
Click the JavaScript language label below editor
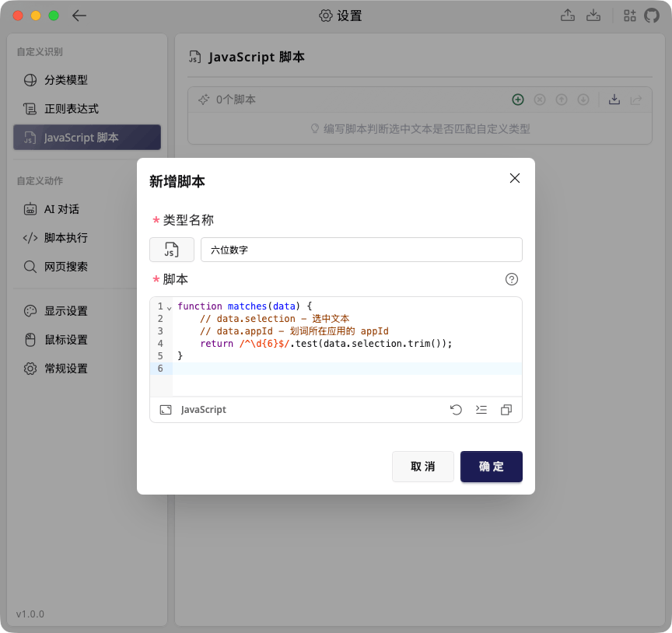pos(204,410)
